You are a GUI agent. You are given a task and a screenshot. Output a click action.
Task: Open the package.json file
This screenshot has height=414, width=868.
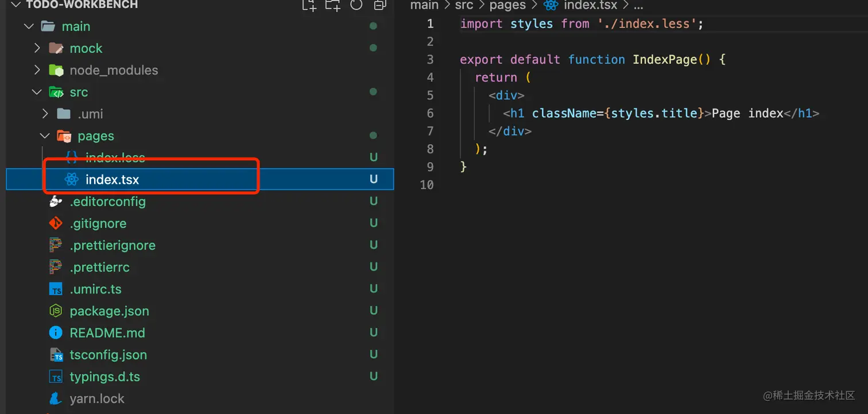pyautogui.click(x=109, y=311)
